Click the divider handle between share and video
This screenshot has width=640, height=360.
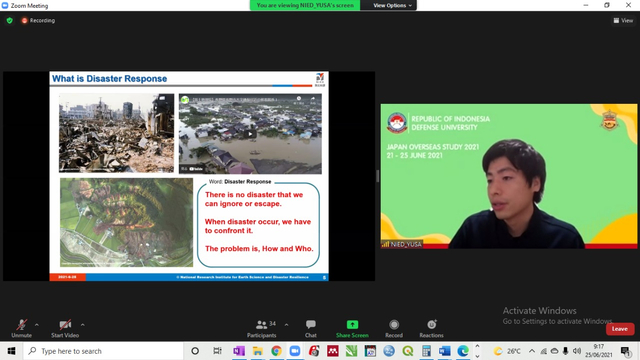tap(378, 176)
